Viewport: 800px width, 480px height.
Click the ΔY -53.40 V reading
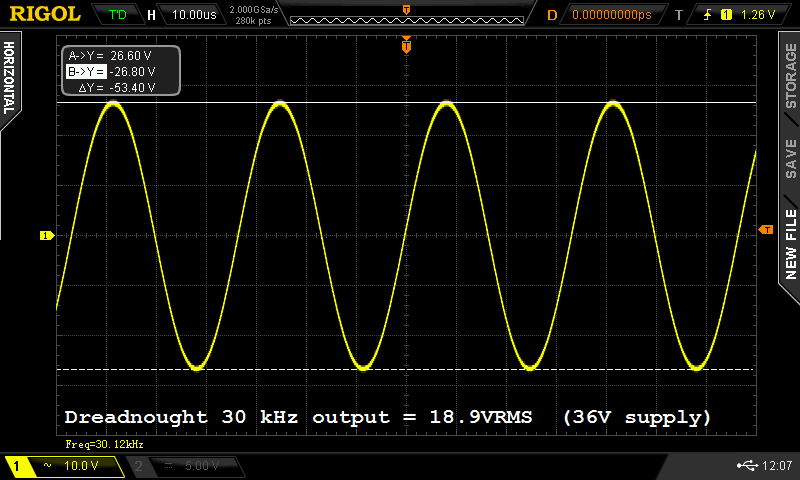pyautogui.click(x=117, y=88)
